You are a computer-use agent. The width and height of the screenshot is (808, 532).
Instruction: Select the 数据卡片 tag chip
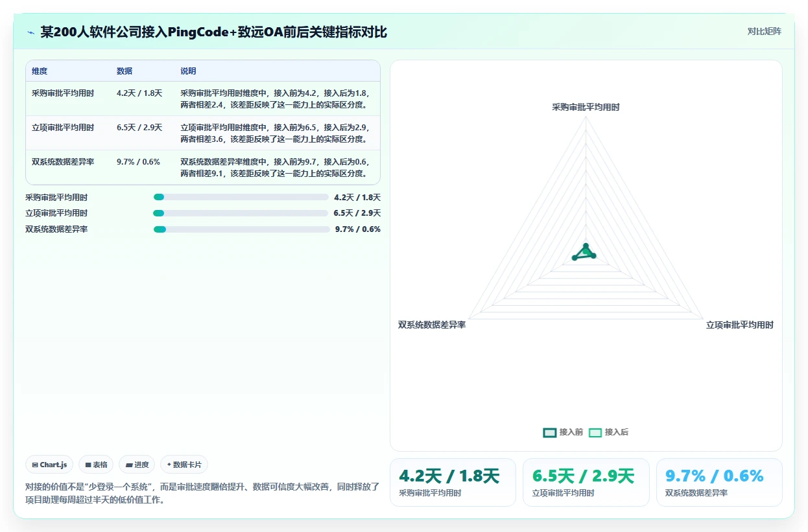[x=184, y=465]
